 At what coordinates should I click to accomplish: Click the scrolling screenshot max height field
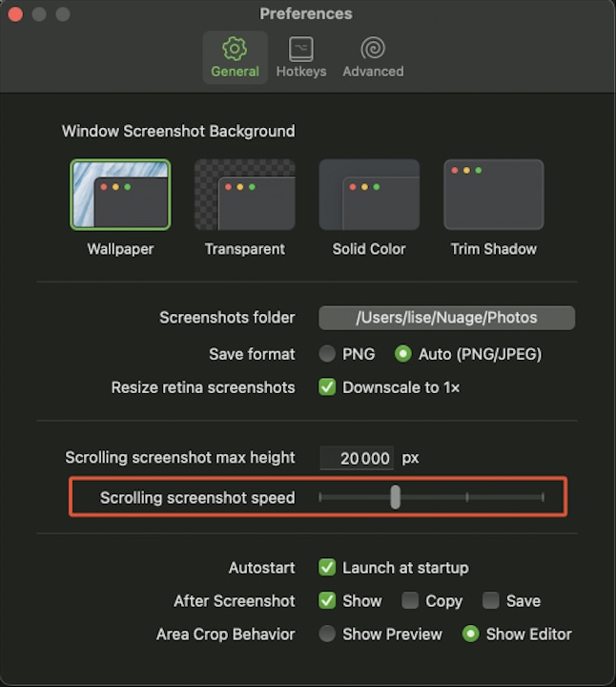click(x=357, y=458)
